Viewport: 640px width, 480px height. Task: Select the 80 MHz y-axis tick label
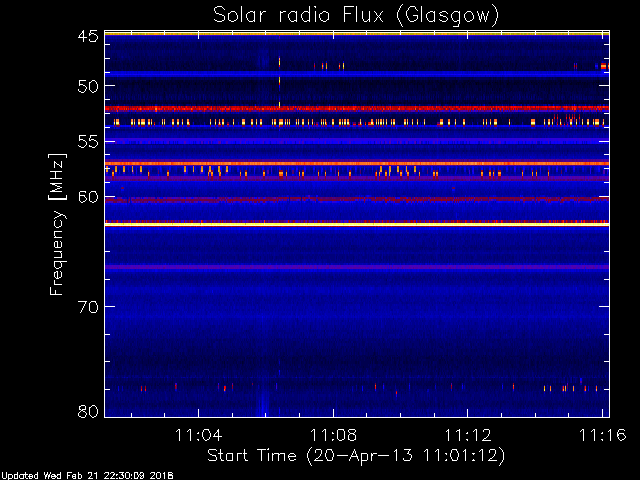pyautogui.click(x=88, y=411)
